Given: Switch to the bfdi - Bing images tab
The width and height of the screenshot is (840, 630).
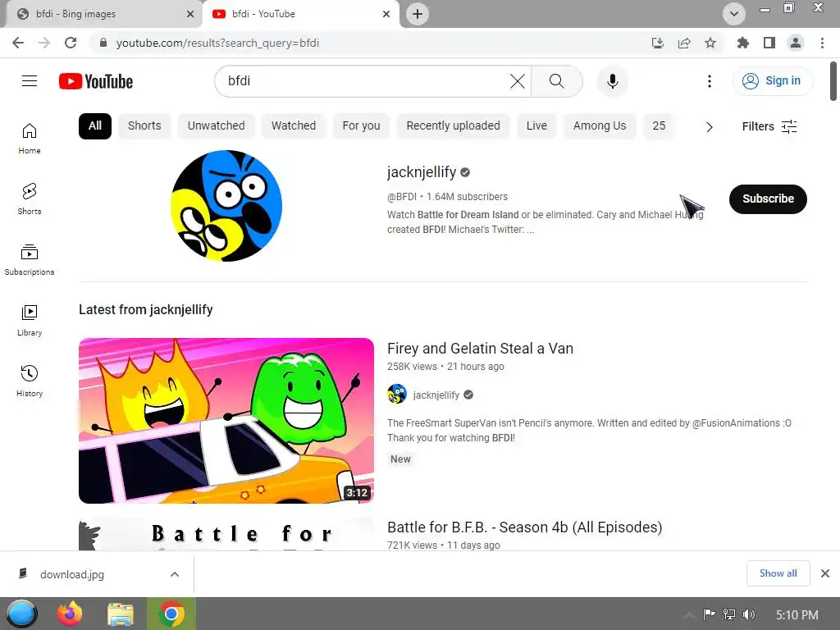Looking at the screenshot, I should (x=102, y=14).
